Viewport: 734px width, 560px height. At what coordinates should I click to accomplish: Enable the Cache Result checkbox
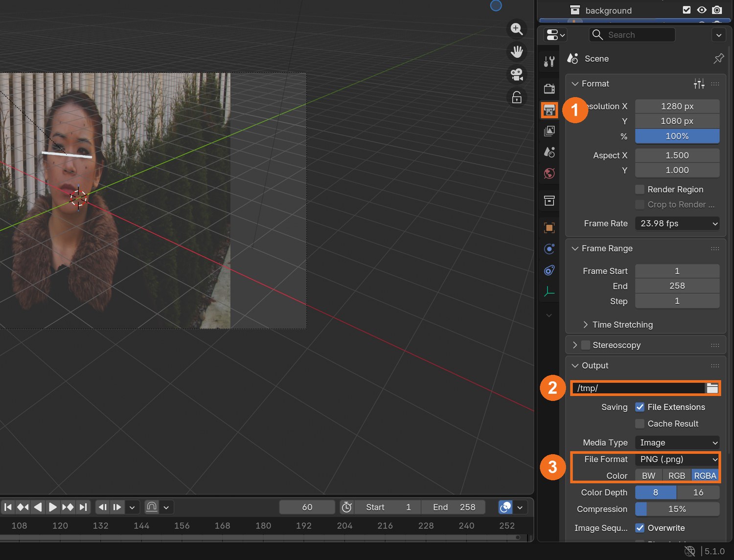pyautogui.click(x=640, y=424)
